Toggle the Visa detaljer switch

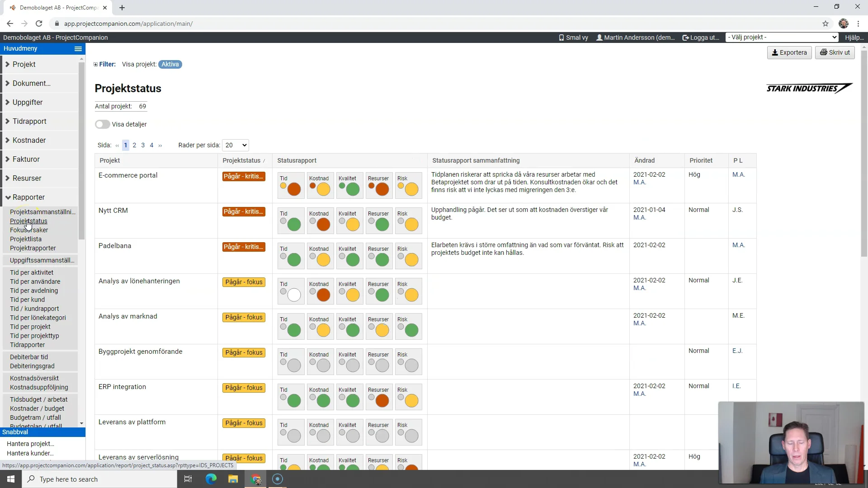(102, 124)
